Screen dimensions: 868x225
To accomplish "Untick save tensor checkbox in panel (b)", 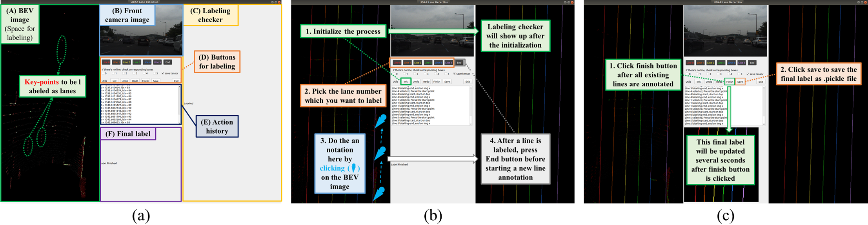I will 454,74.
